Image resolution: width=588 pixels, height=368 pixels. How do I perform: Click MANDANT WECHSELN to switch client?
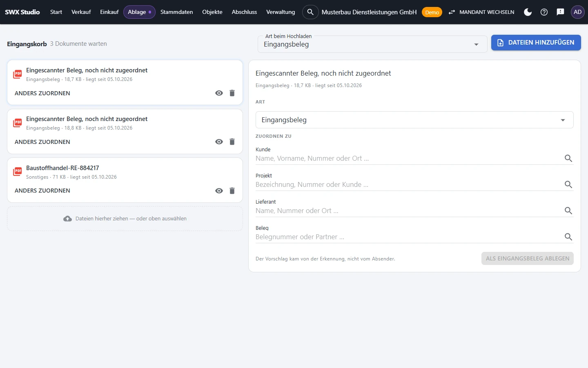point(481,12)
